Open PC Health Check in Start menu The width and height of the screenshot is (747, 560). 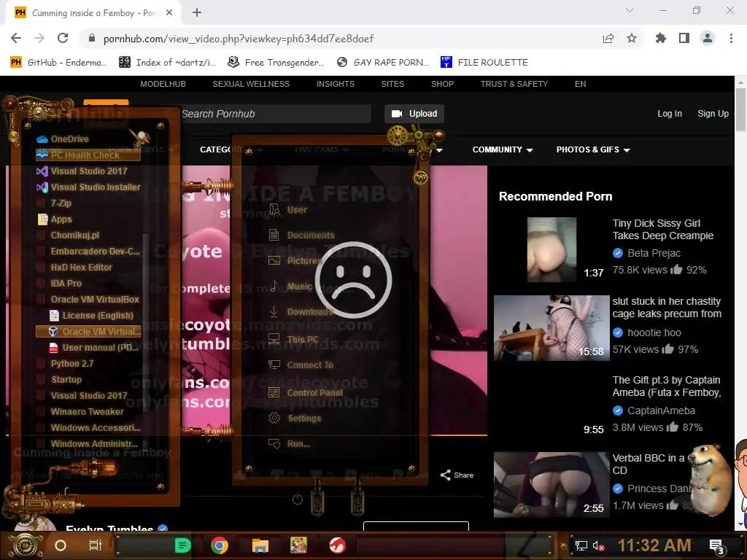pyautogui.click(x=88, y=155)
